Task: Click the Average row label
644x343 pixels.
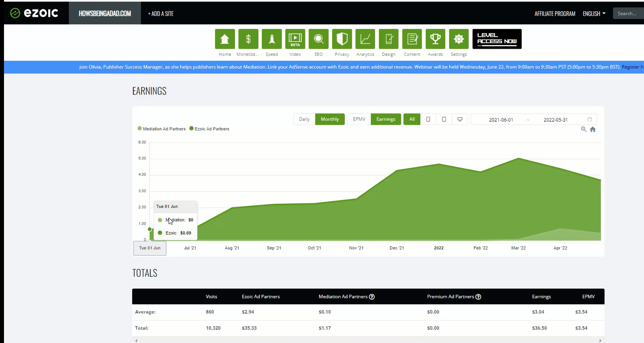Action: pos(145,312)
